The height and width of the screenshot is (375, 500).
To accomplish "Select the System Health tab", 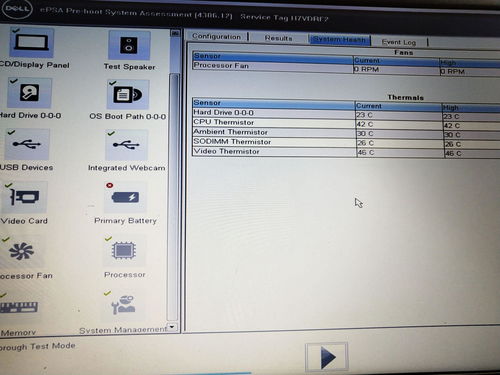I will click(x=339, y=39).
